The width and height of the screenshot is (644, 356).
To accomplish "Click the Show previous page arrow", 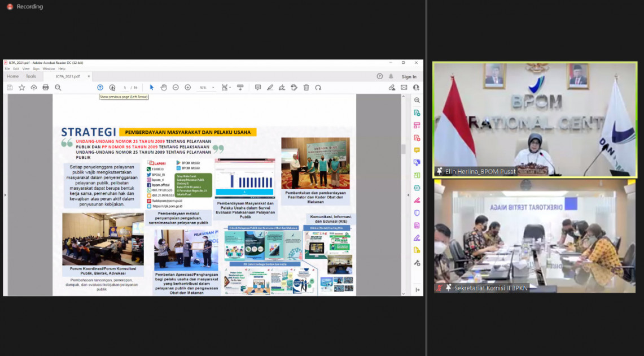I will coord(100,88).
